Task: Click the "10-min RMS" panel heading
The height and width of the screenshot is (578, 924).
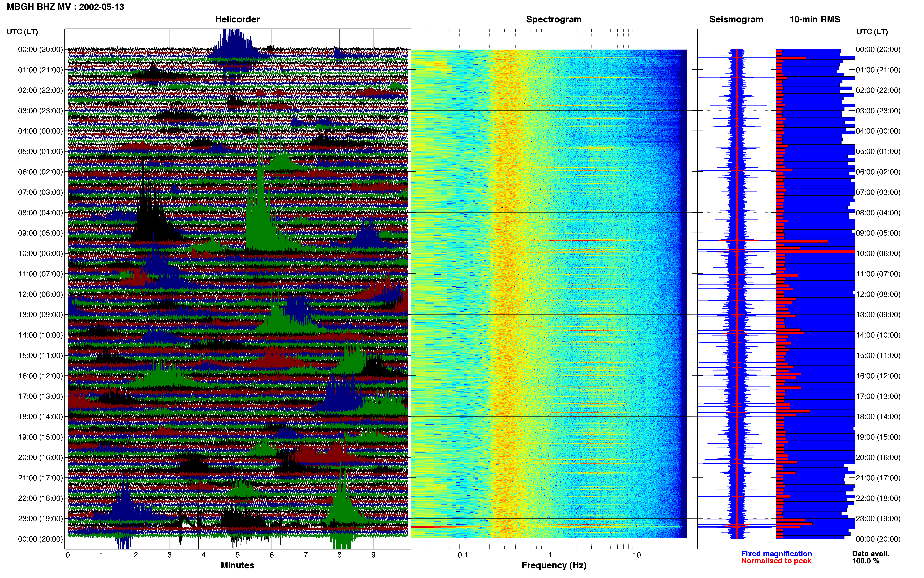Action: [x=815, y=20]
